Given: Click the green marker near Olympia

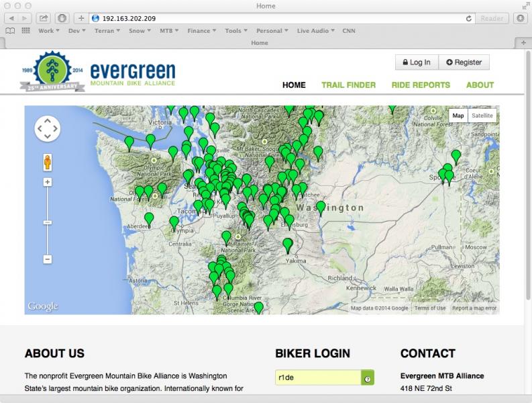Looking at the screenshot, I should click(174, 224).
